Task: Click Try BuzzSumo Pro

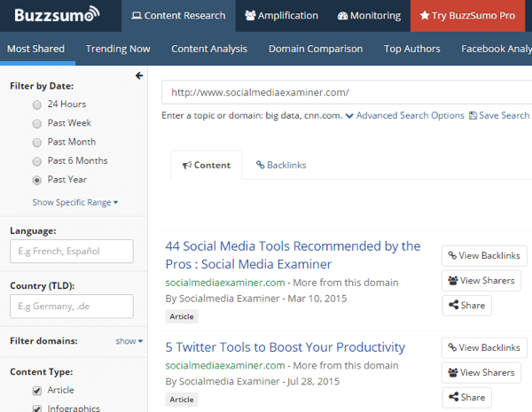Action: (x=467, y=16)
